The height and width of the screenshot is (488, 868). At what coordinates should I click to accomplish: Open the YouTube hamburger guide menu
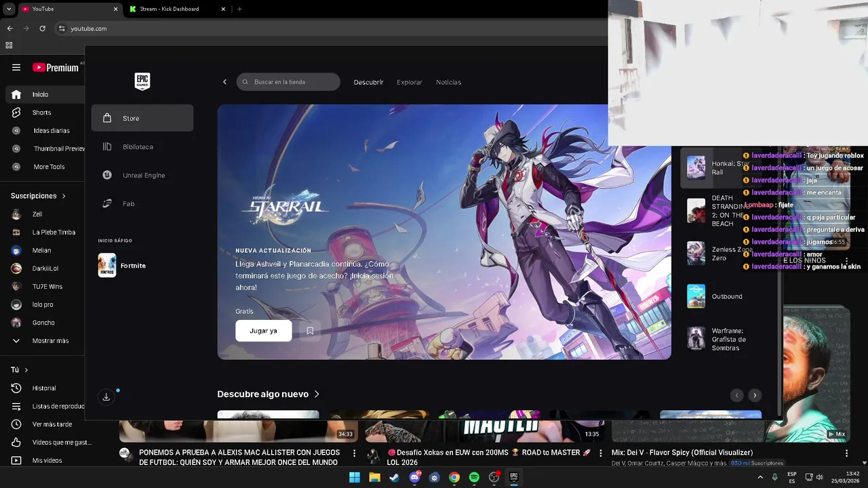pyautogui.click(x=16, y=67)
